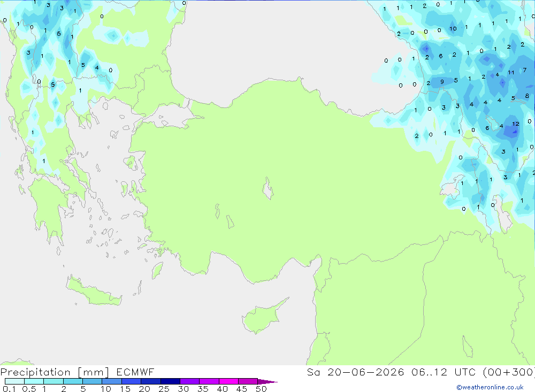Viewport: 535px width, 392px height.
Task: Pick the 20–25 mm dark blue legend swatch
Action: click(x=150, y=381)
